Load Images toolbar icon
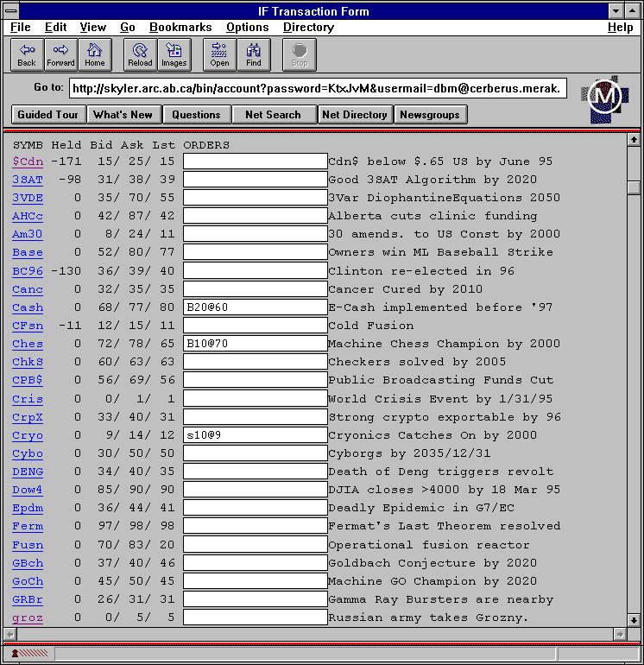This screenshot has height=665, width=644. click(x=174, y=54)
